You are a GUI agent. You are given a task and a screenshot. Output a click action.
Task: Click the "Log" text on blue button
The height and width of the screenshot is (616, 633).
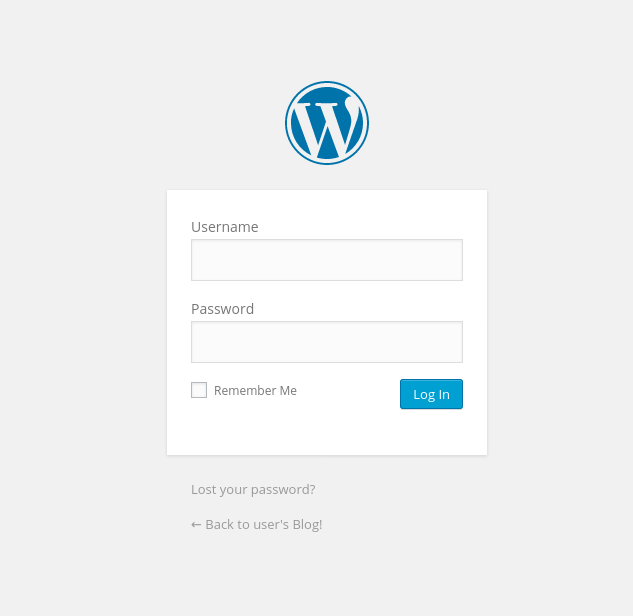pos(424,394)
